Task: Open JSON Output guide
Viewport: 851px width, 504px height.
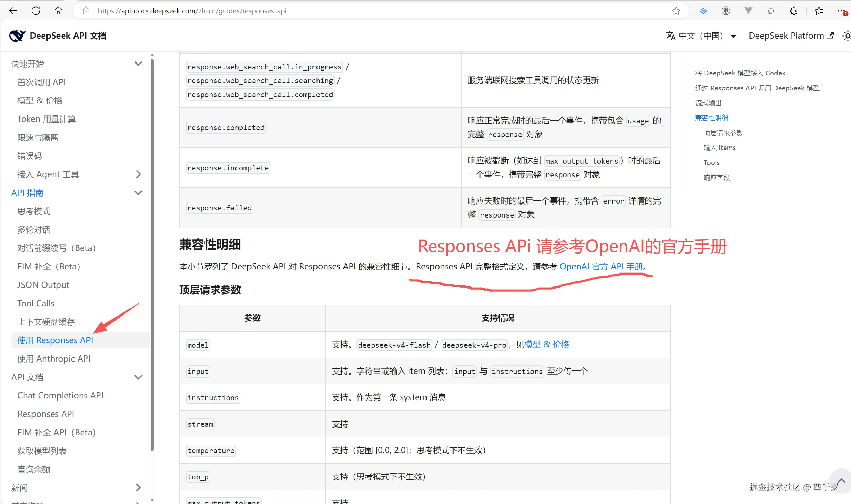Action: point(43,285)
